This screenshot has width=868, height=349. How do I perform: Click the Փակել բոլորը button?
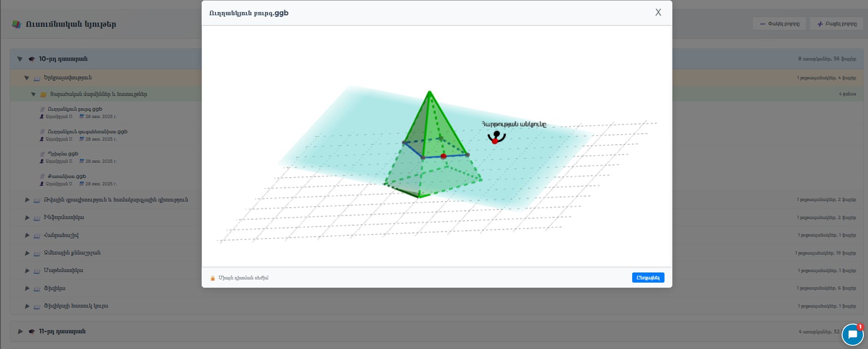pyautogui.click(x=779, y=24)
